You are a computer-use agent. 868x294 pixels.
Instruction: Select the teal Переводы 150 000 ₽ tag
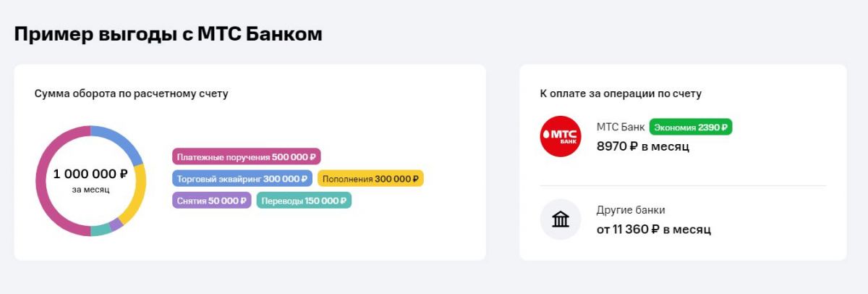304,201
